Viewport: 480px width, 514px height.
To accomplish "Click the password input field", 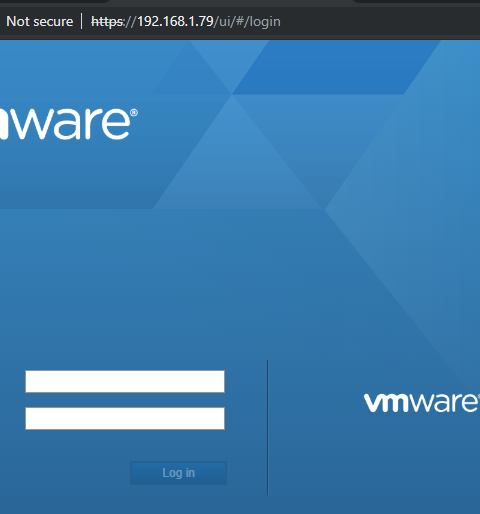I will click(x=125, y=418).
